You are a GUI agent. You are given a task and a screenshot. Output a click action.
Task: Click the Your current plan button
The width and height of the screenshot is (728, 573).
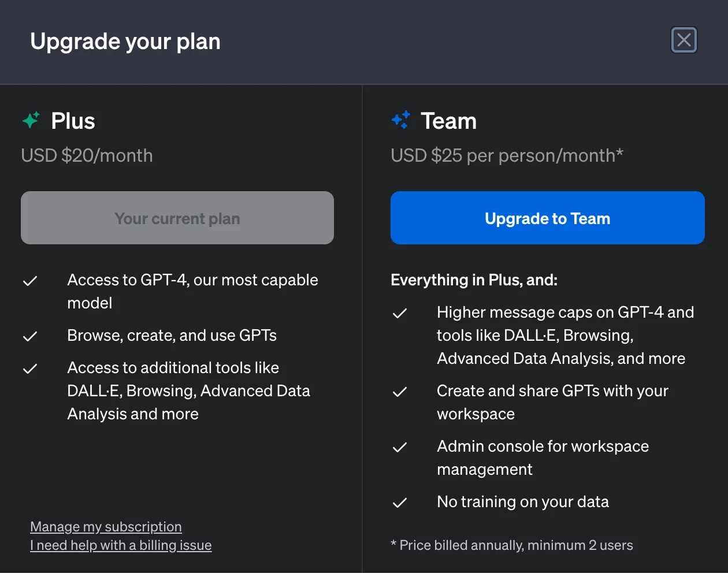coord(177,218)
